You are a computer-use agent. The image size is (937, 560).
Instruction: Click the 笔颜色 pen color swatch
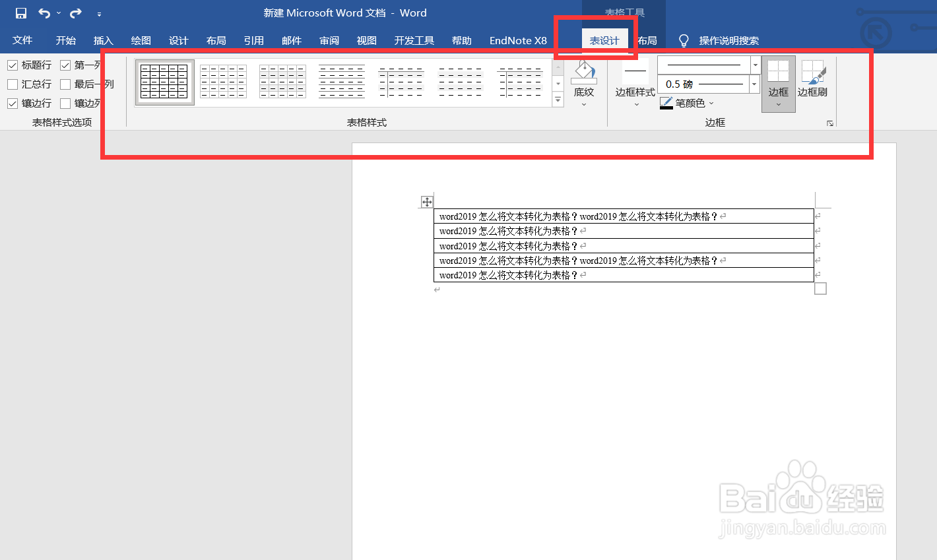point(666,103)
